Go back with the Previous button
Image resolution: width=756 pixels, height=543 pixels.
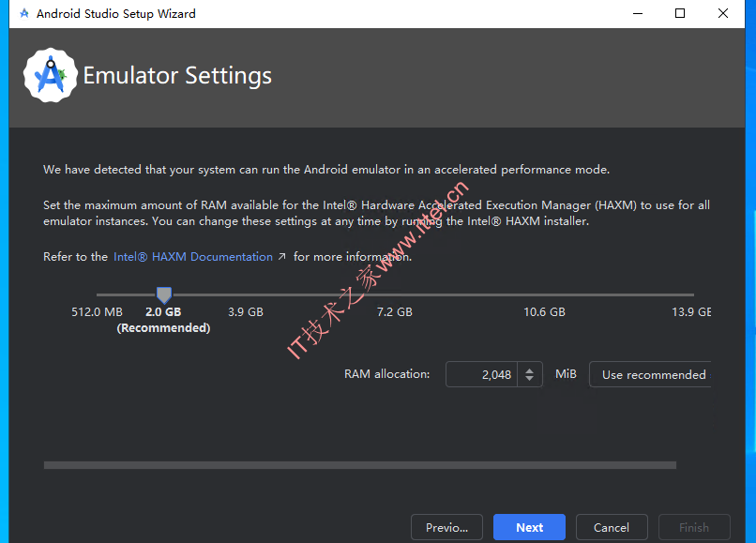point(446,527)
